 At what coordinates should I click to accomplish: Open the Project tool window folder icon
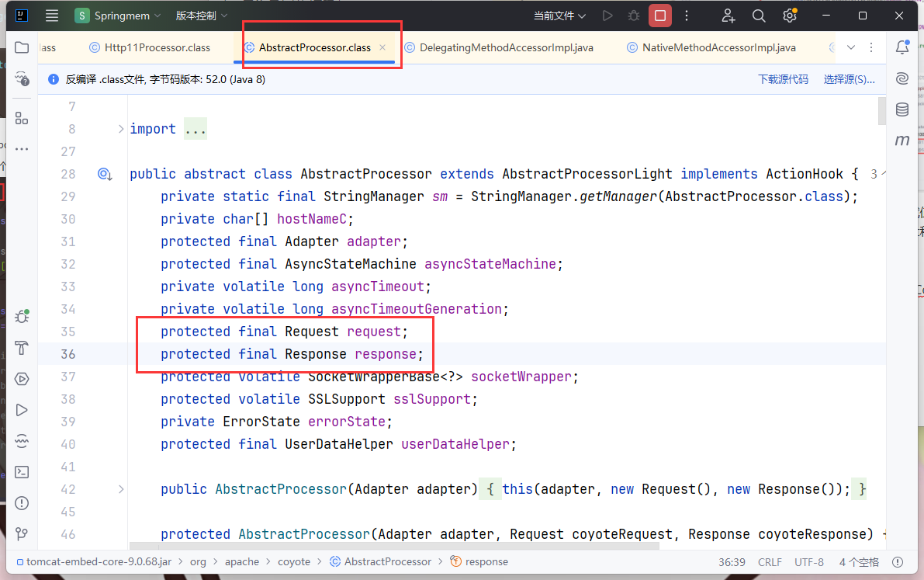[22, 47]
